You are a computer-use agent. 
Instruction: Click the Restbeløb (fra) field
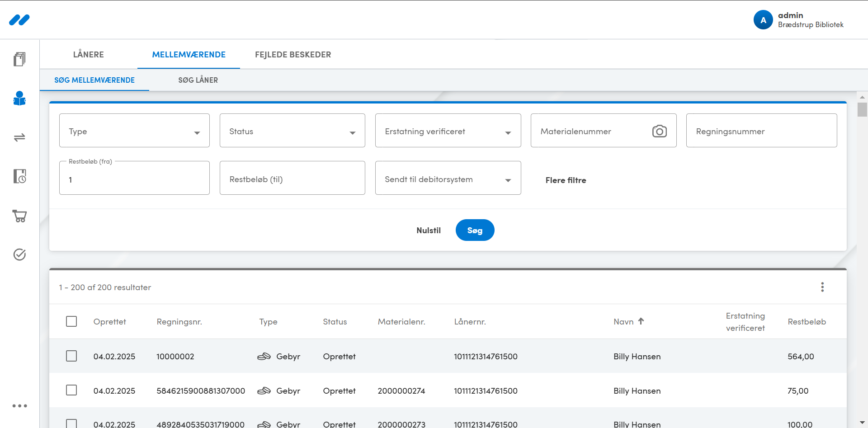pos(134,179)
